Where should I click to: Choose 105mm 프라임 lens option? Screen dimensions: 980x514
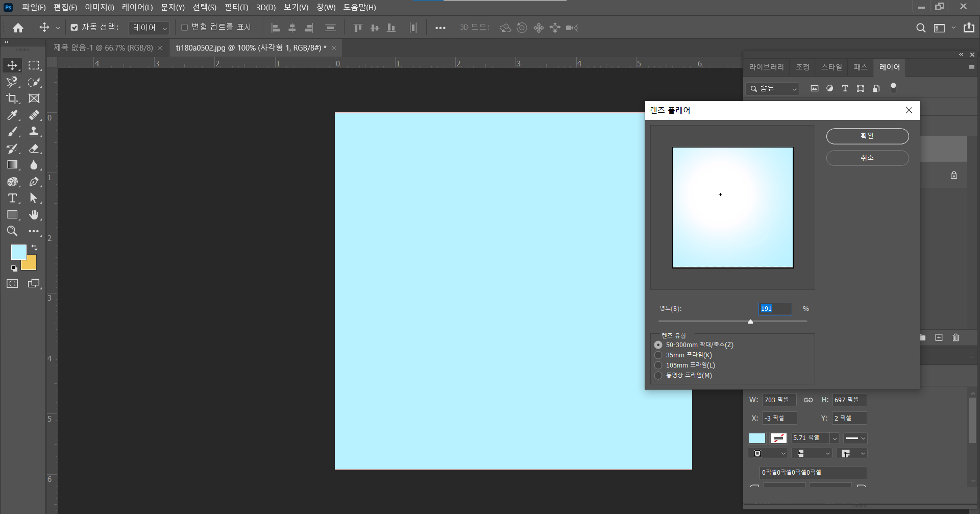658,365
